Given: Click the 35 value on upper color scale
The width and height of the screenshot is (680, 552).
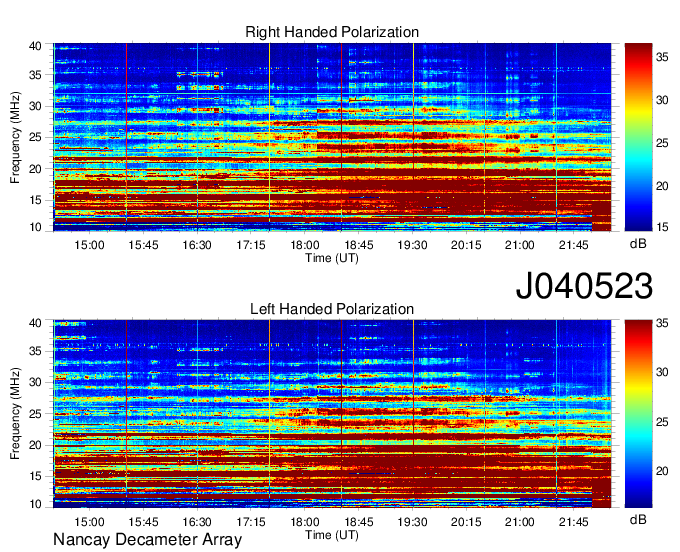Looking at the screenshot, I should (x=662, y=57).
